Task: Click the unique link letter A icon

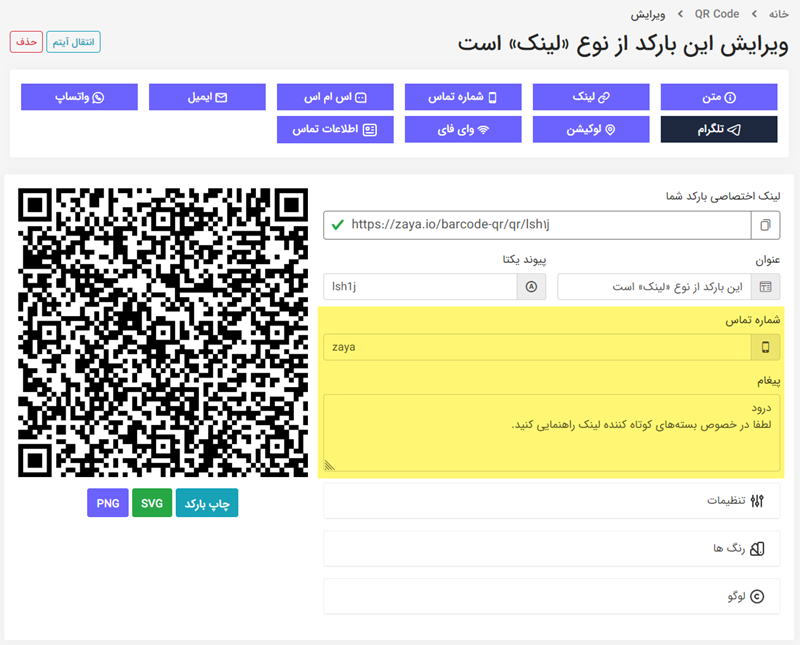Action: pyautogui.click(x=532, y=287)
